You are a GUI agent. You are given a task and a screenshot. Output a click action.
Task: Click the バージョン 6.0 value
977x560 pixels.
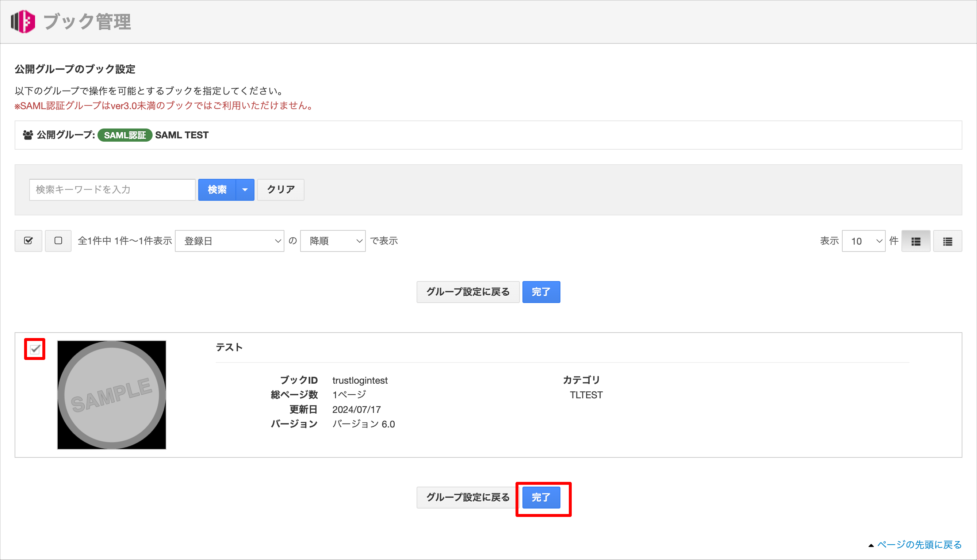click(364, 424)
